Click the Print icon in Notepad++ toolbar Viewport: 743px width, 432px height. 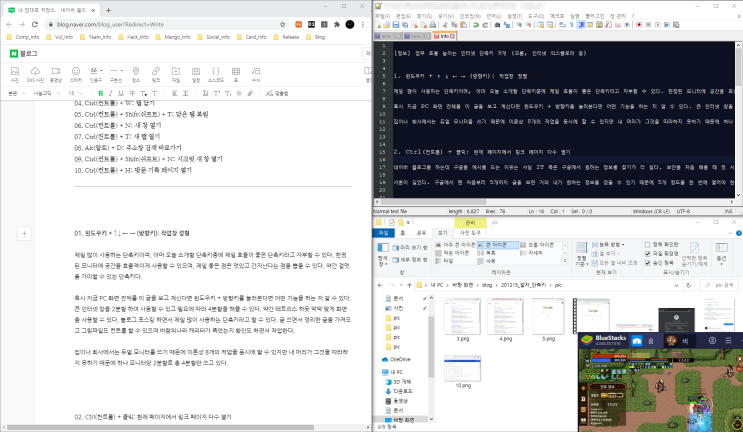click(x=433, y=25)
